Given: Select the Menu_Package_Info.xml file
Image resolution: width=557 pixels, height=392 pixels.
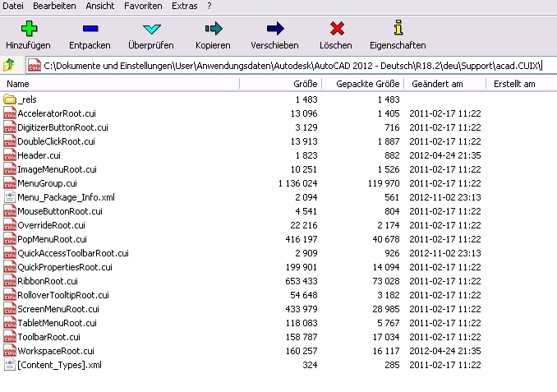Looking at the screenshot, I should (66, 197).
